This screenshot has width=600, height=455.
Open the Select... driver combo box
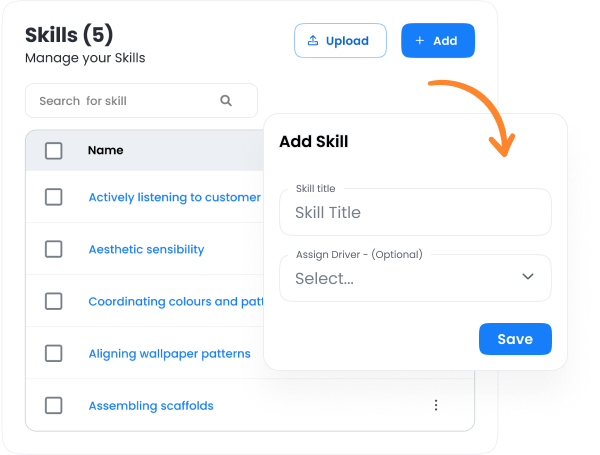400,279
